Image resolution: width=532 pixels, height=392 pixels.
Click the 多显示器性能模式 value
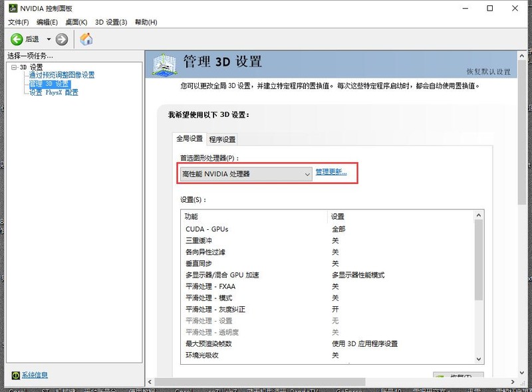tap(358, 275)
